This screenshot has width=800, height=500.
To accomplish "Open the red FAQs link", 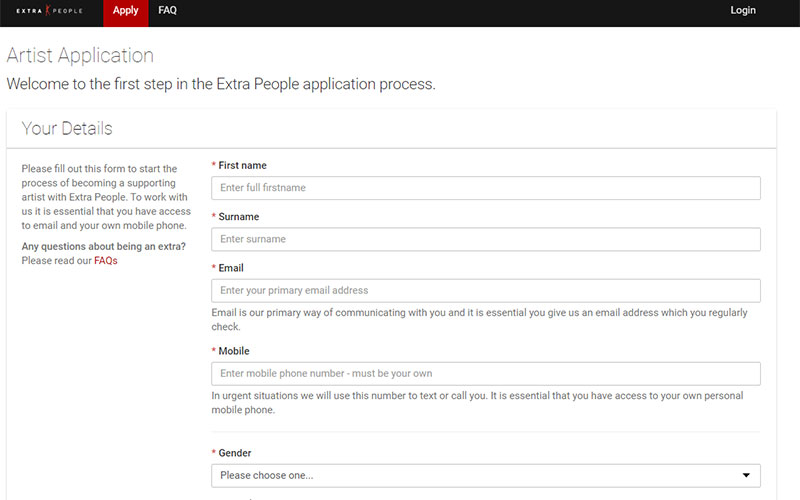I will tap(106, 261).
